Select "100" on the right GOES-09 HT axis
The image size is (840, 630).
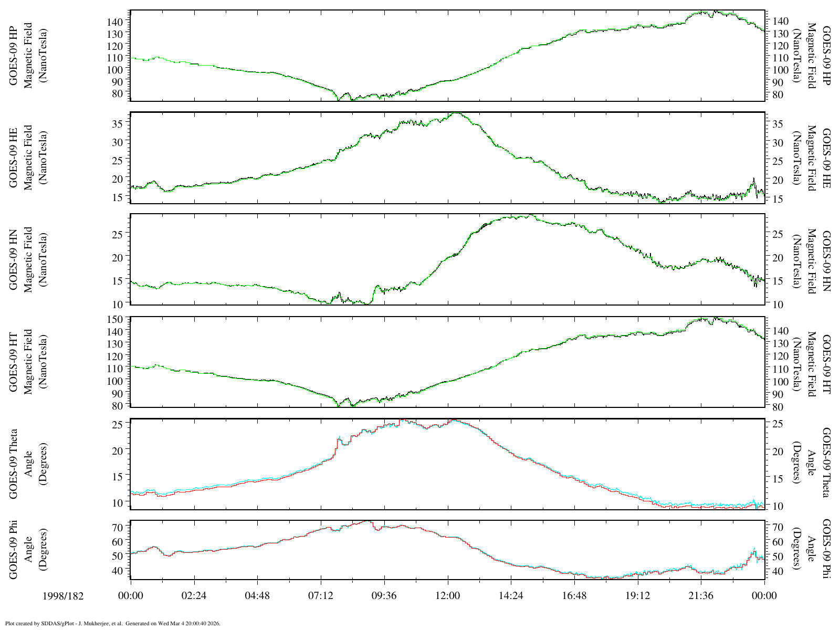pos(780,381)
